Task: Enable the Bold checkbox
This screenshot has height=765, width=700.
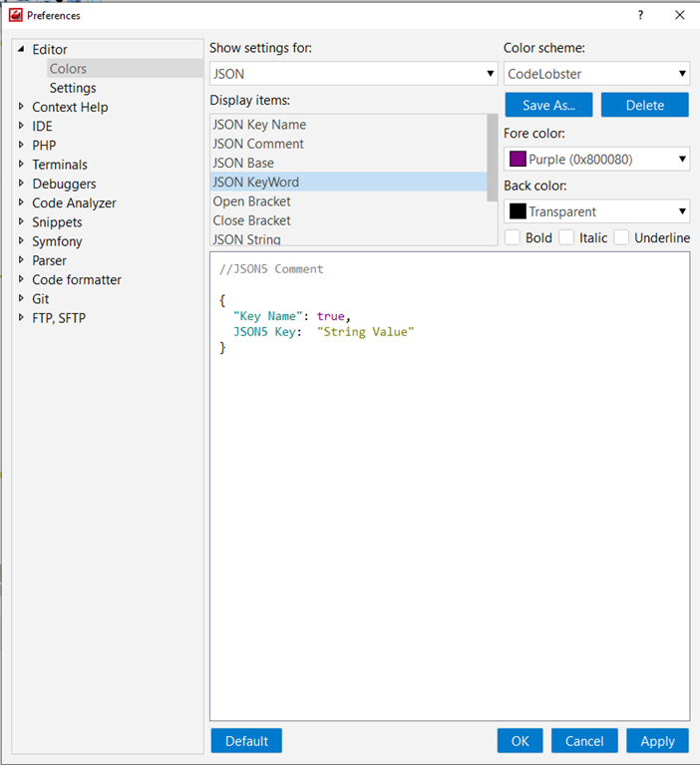Action: 513,237
